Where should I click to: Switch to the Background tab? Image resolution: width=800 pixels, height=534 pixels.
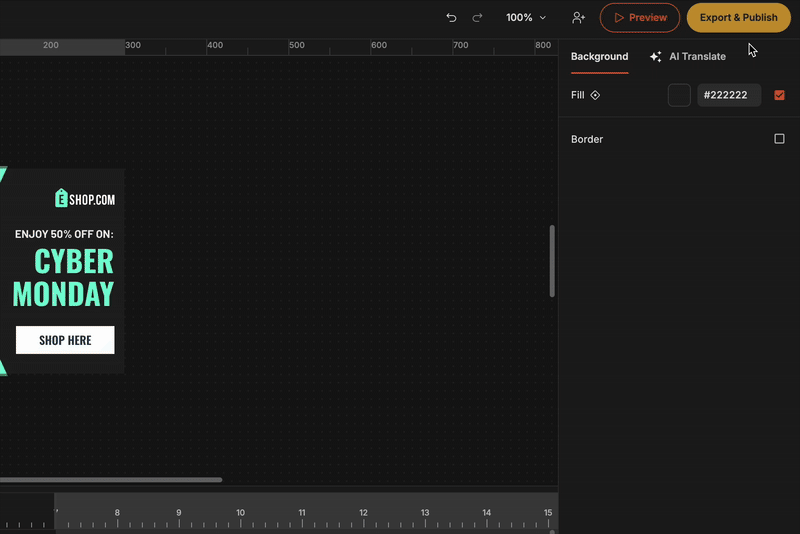click(x=599, y=57)
